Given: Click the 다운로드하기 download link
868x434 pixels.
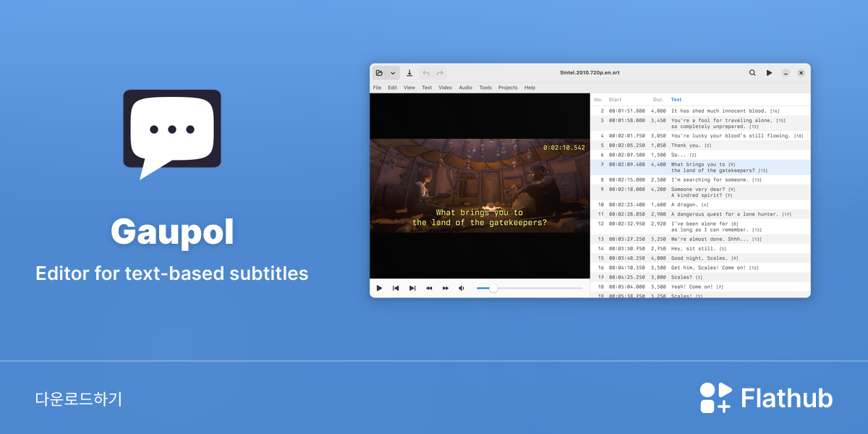Looking at the screenshot, I should coord(79,399).
